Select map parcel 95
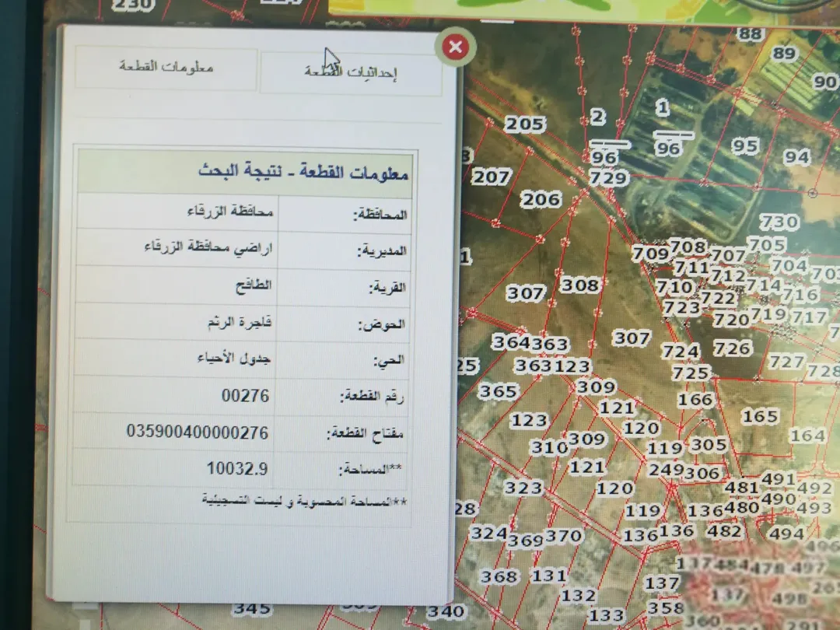The width and height of the screenshot is (840, 630). pyautogui.click(x=745, y=145)
